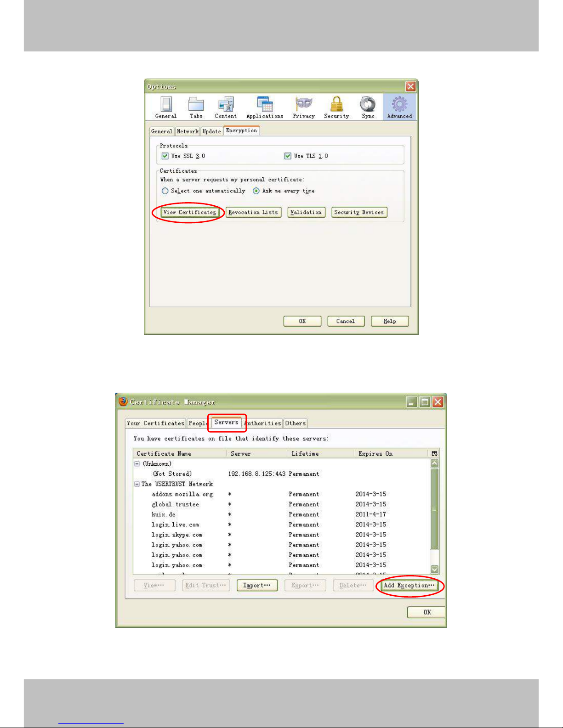563x728 pixels.
Task: Open the Content options icon
Action: (226, 105)
